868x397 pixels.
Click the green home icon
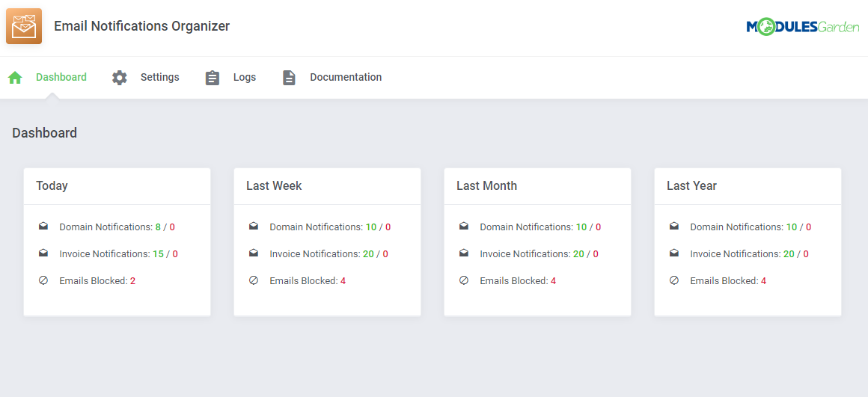[x=15, y=78]
